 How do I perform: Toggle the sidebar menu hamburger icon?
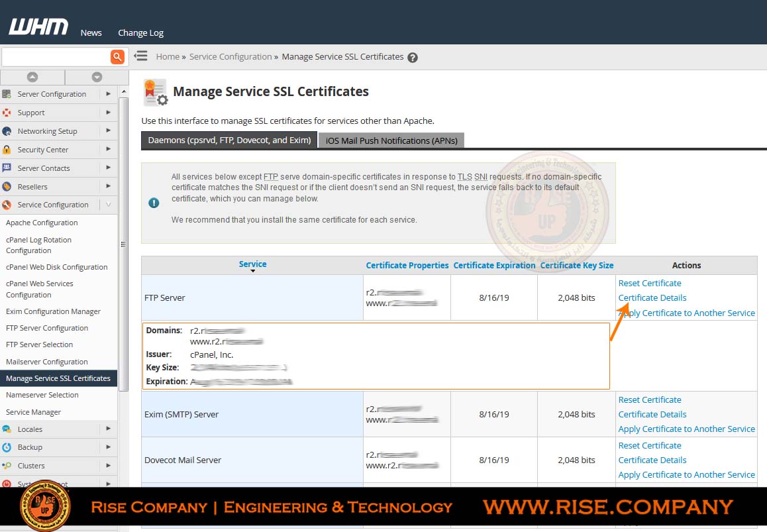pos(141,56)
